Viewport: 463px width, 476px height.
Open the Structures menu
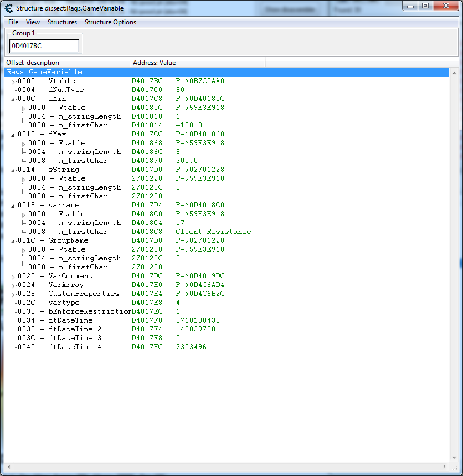[62, 22]
